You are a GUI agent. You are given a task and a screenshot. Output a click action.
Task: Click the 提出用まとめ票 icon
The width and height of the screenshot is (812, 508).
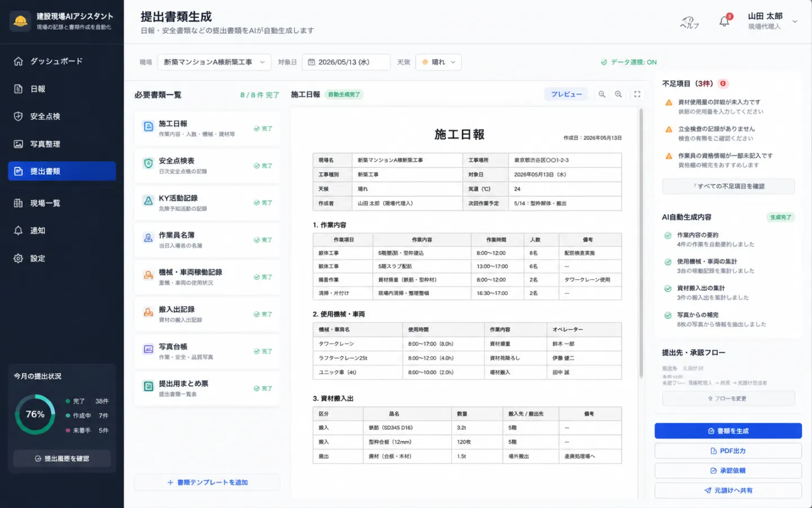[x=148, y=387]
